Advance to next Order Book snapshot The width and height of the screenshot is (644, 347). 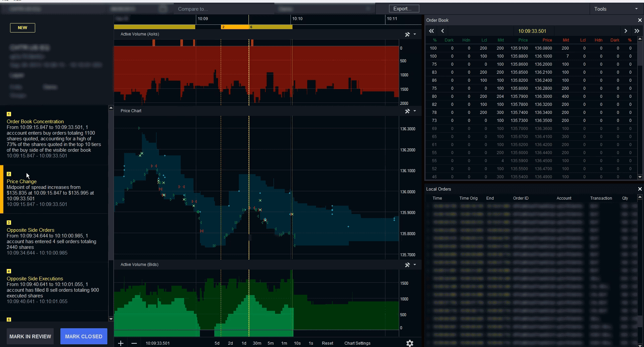[x=626, y=31]
